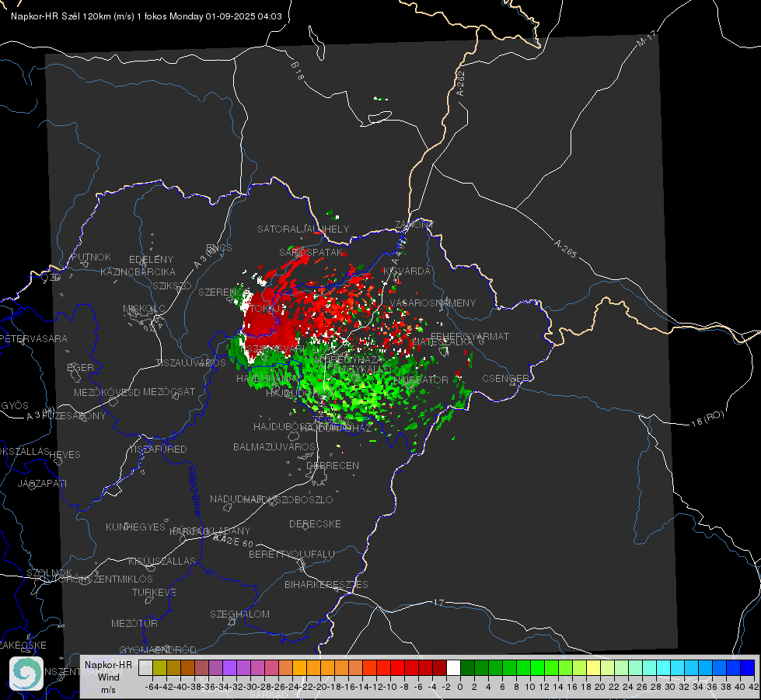Choose the dark green swatch between 0 and 2

coord(467,667)
